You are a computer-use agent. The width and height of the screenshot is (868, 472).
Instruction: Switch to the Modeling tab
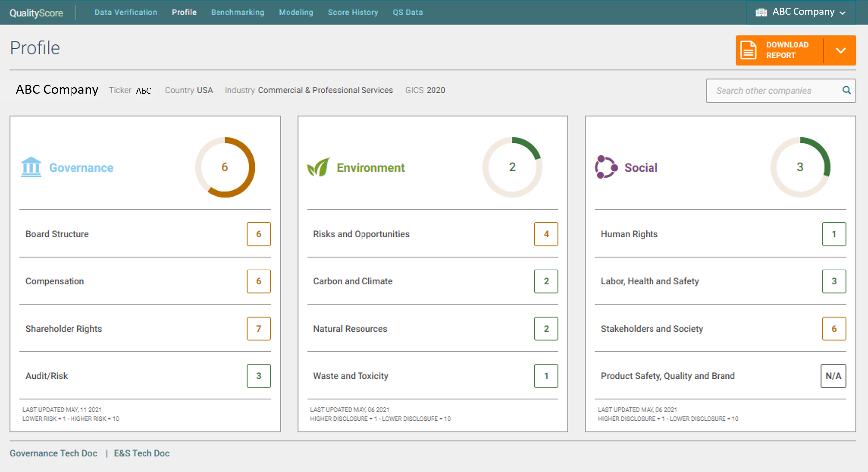click(296, 12)
